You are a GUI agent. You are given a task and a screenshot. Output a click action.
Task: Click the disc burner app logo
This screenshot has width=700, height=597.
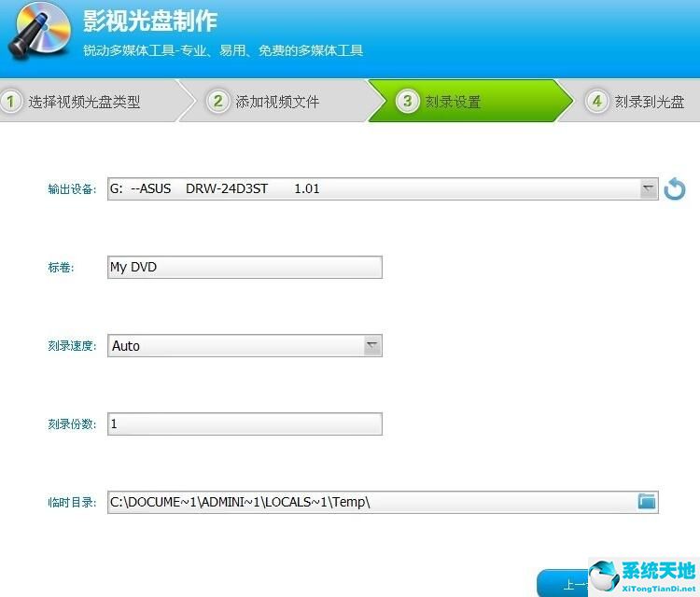pyautogui.click(x=39, y=32)
